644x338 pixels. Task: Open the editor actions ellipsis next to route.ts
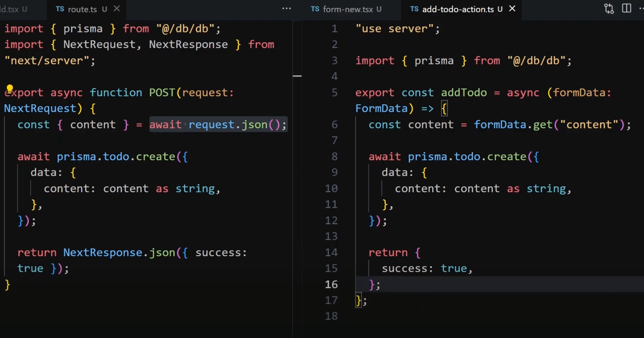(x=287, y=9)
